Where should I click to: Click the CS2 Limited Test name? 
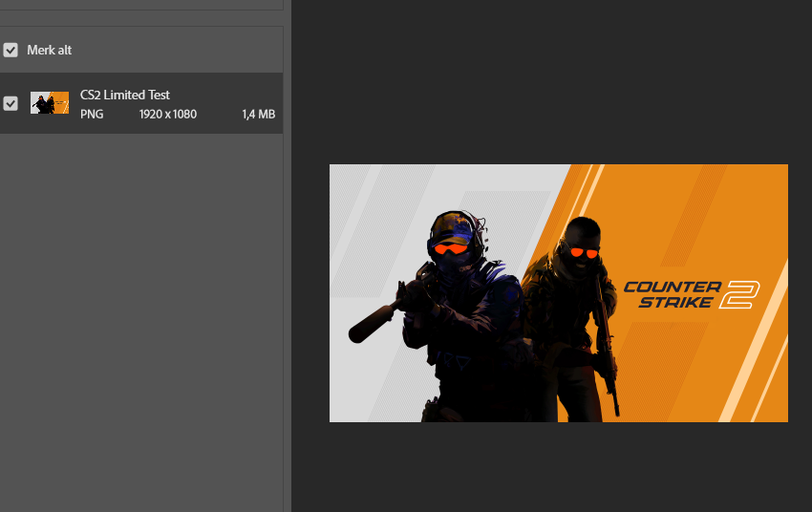pos(125,95)
